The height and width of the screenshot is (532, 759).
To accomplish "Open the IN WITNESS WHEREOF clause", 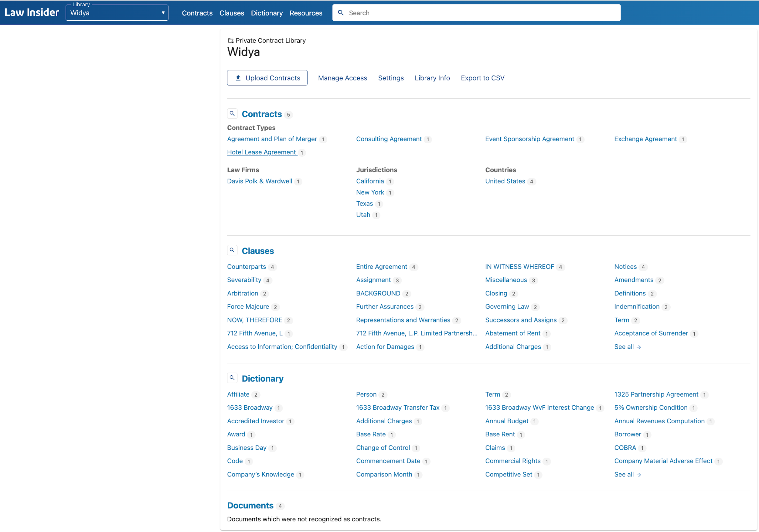I will pyautogui.click(x=520, y=267).
